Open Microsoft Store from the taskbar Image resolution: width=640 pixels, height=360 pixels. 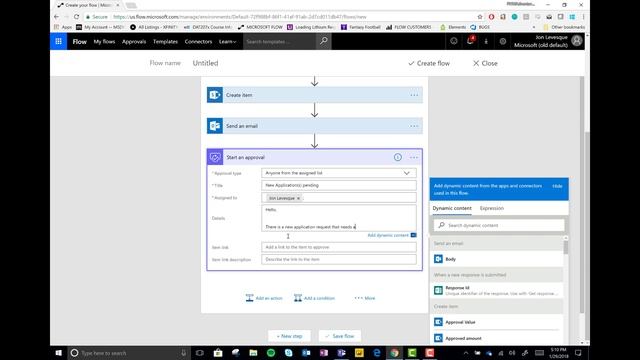click(x=218, y=353)
